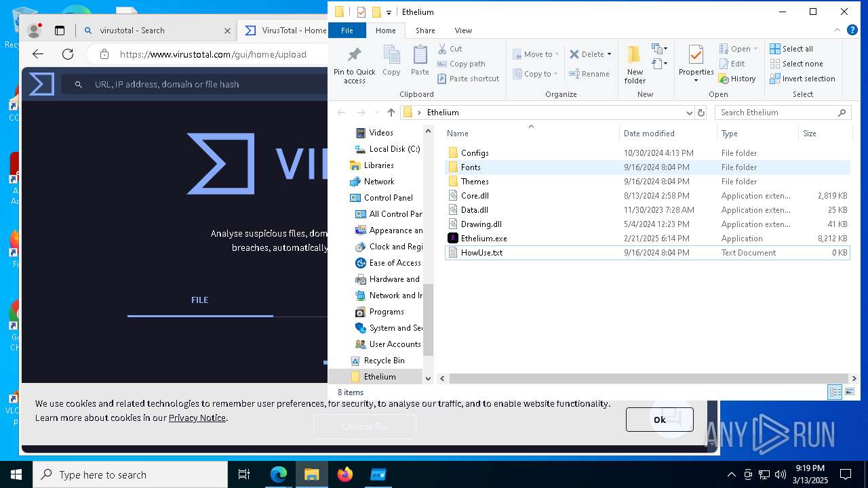Open Quick Access Toolbar customize dropdown
This screenshot has width=868, height=488.
click(389, 12)
